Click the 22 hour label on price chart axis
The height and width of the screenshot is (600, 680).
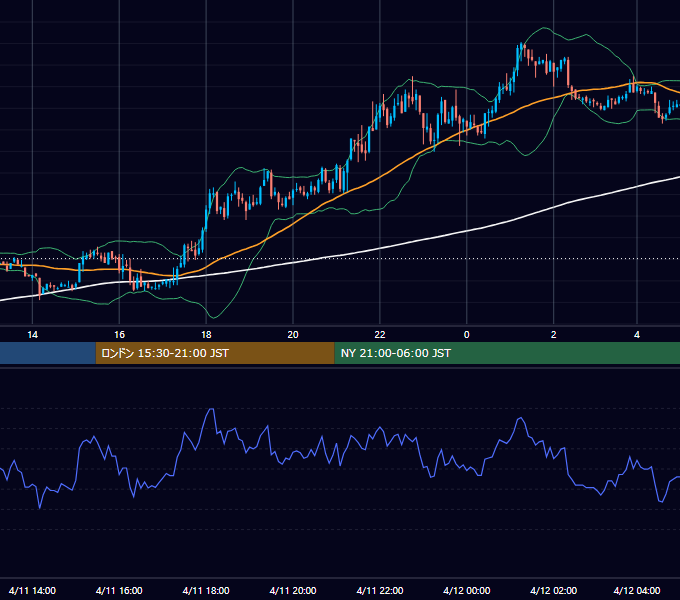(379, 335)
